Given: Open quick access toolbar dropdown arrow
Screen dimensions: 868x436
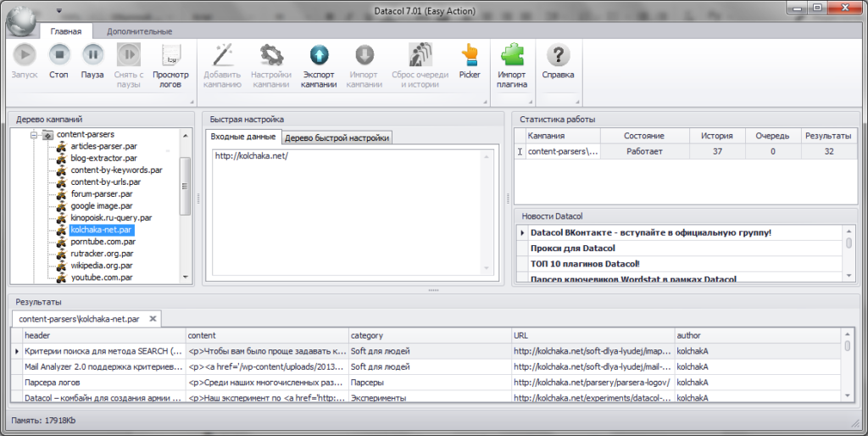Looking at the screenshot, I should pyautogui.click(x=58, y=10).
